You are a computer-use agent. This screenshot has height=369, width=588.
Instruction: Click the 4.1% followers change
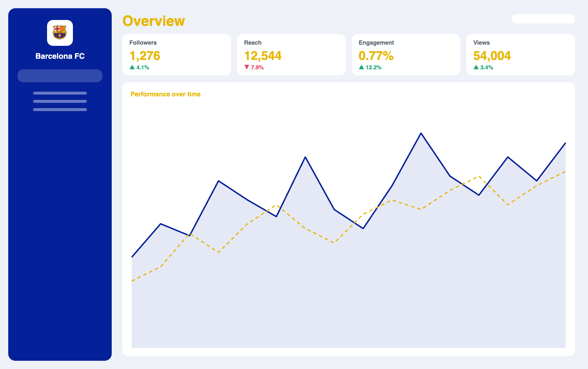tap(143, 68)
